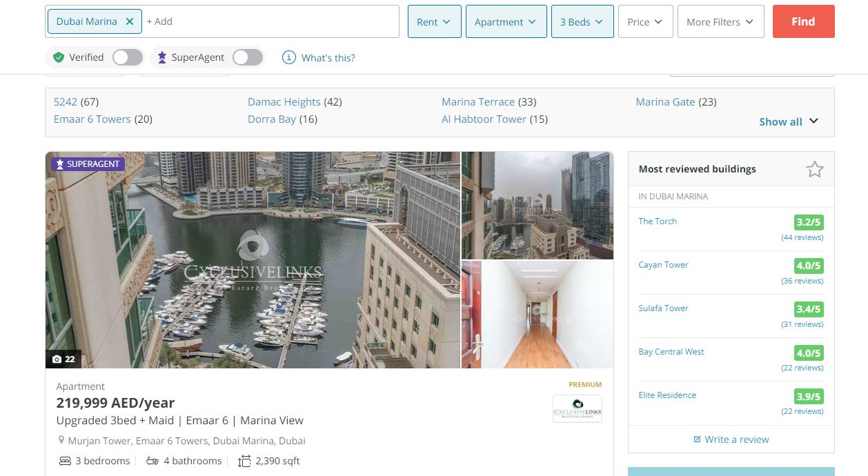Open the Damac Heights link
868x476 pixels.
pos(284,102)
